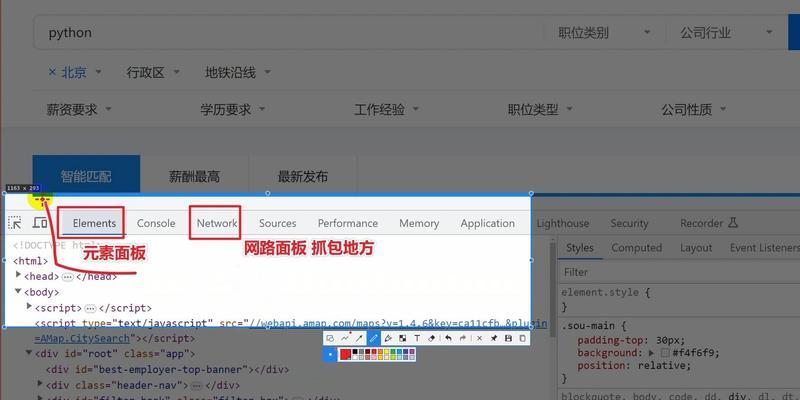800x400 pixels.
Task: Expand the head element node
Action: 19,276
